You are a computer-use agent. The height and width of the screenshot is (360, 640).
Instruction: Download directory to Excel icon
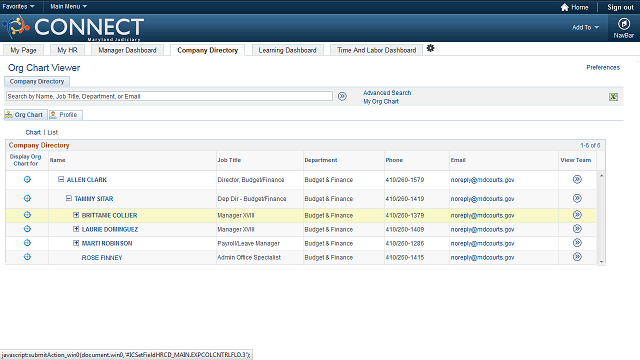[613, 97]
